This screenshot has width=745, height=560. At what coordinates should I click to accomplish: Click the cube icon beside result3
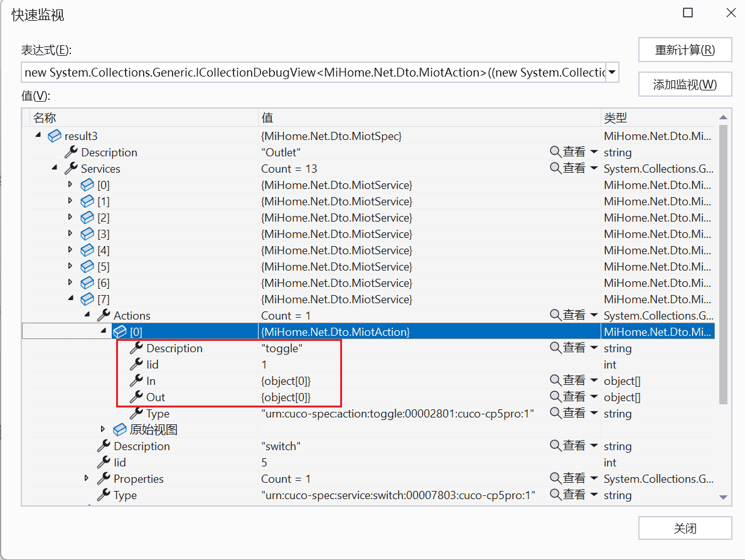[54, 136]
